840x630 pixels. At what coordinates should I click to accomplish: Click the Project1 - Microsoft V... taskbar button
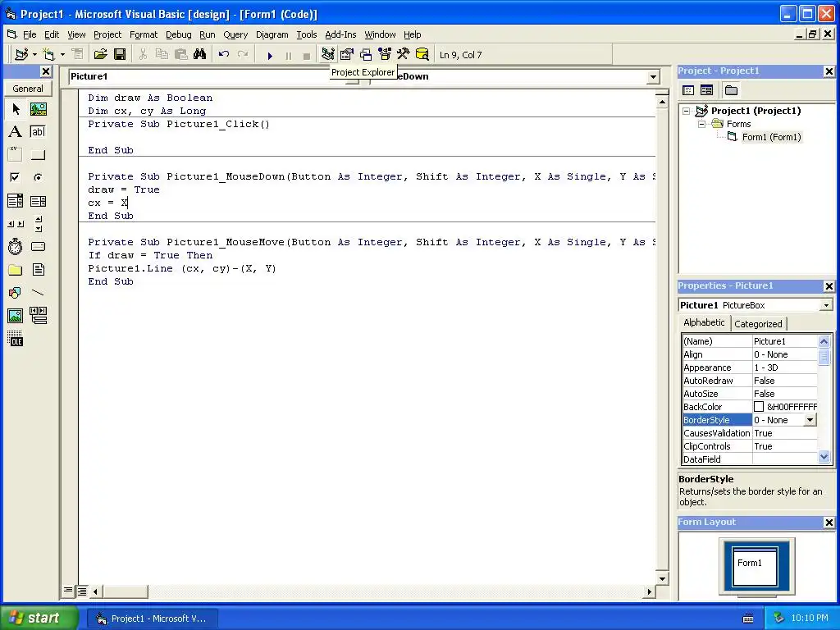coord(152,619)
